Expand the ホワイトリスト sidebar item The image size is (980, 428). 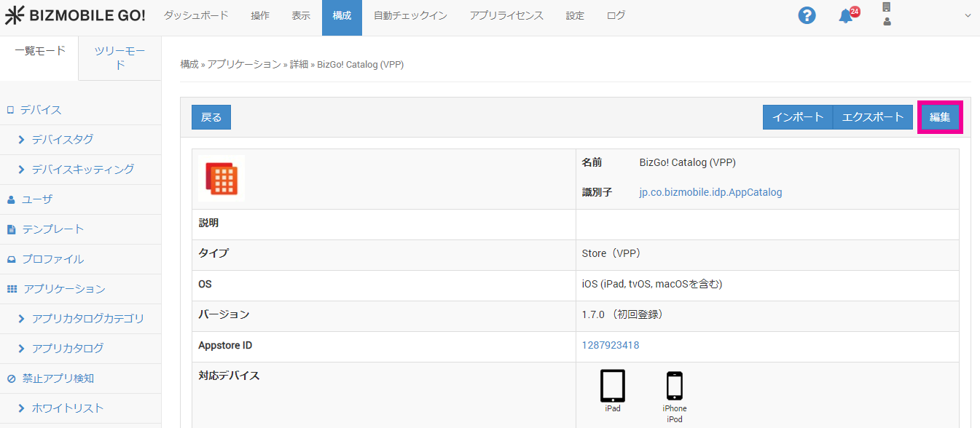point(67,408)
